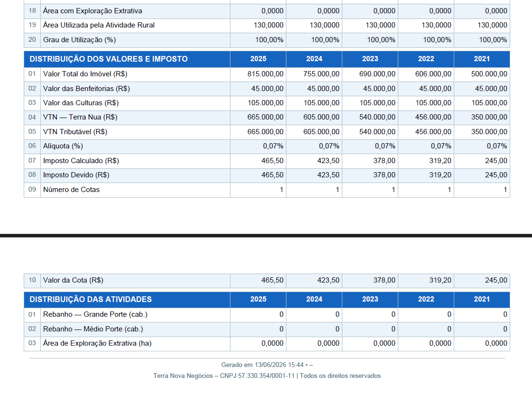Click the Gerado em timestamp text

(267, 365)
